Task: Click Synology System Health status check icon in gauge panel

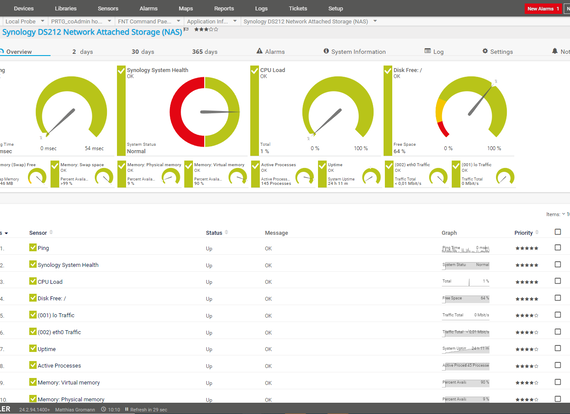Action: [x=121, y=70]
